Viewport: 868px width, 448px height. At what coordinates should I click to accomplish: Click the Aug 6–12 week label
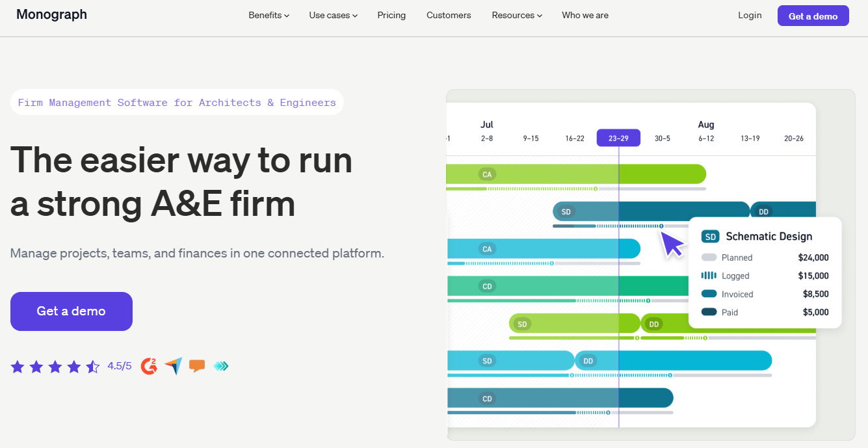pyautogui.click(x=706, y=138)
